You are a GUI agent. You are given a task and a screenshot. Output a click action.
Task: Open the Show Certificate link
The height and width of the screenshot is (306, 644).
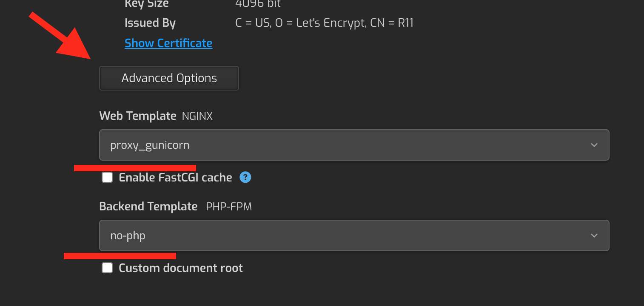[168, 43]
